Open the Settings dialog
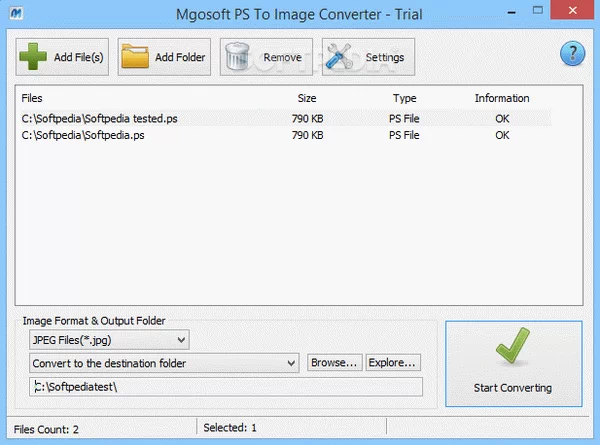Viewport: 600px width, 445px height. [368, 57]
